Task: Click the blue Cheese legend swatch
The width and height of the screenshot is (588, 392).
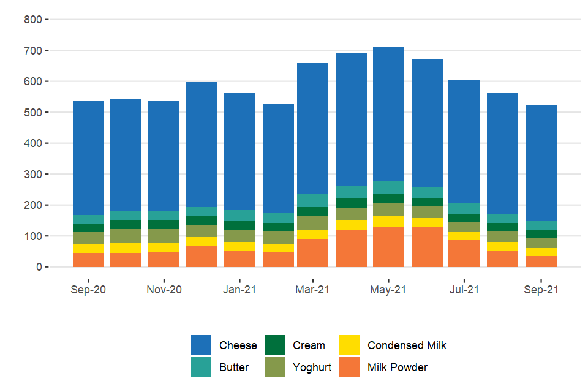Action: click(201, 345)
